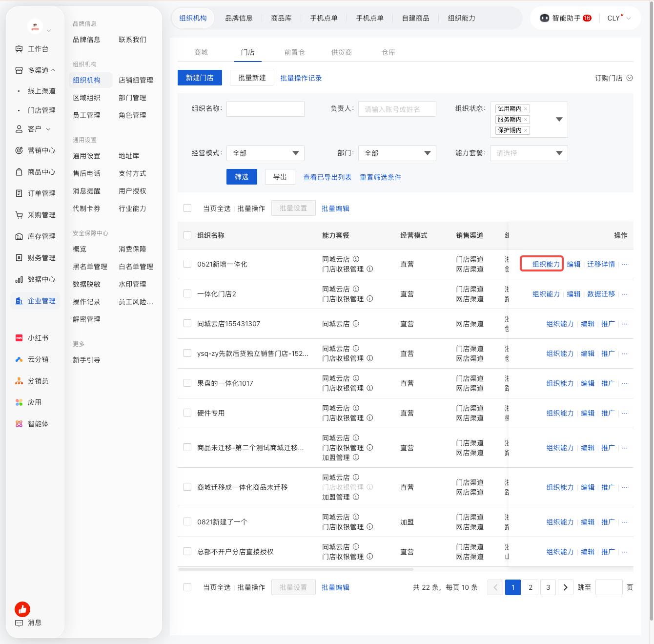Expand the 客户 sidebar group

click(48, 129)
